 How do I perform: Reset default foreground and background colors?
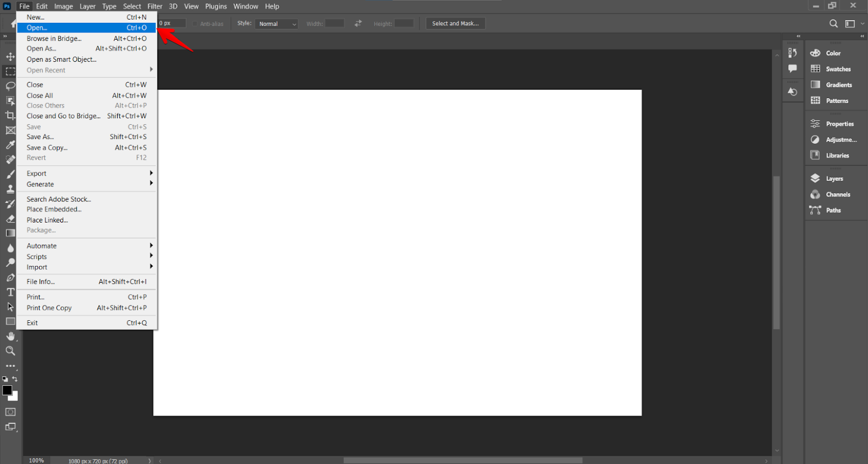coord(5,379)
